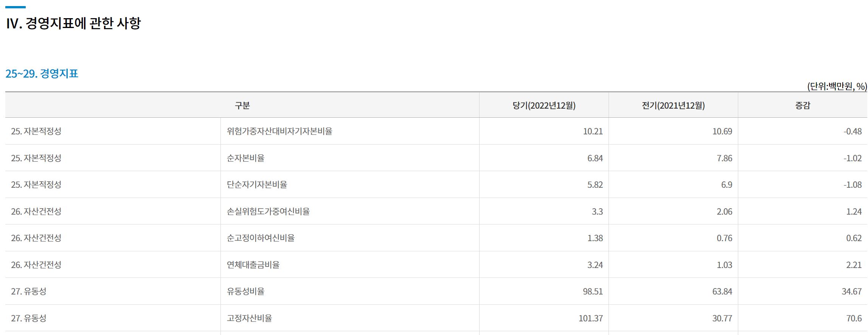
Task: Click the value 98.51
Action: (593, 291)
